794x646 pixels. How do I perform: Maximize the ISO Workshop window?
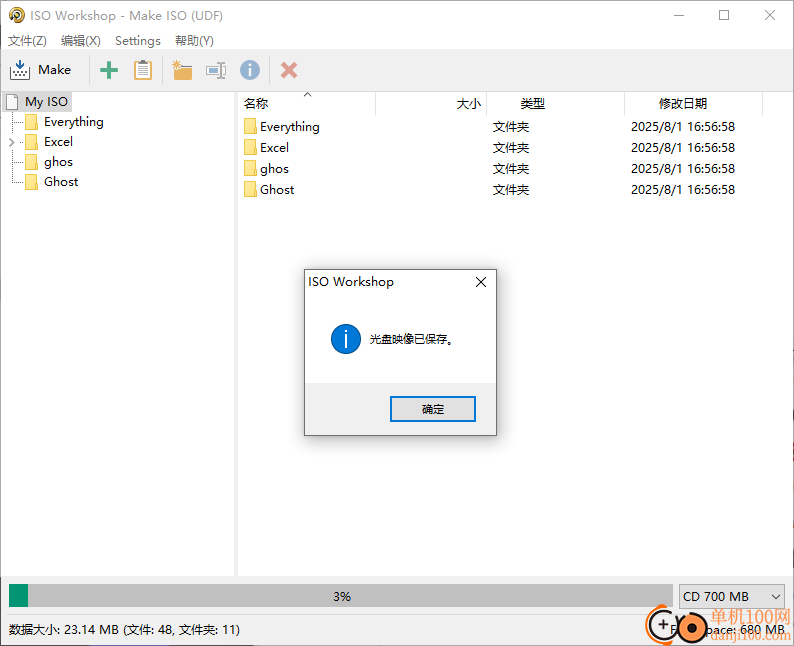724,15
